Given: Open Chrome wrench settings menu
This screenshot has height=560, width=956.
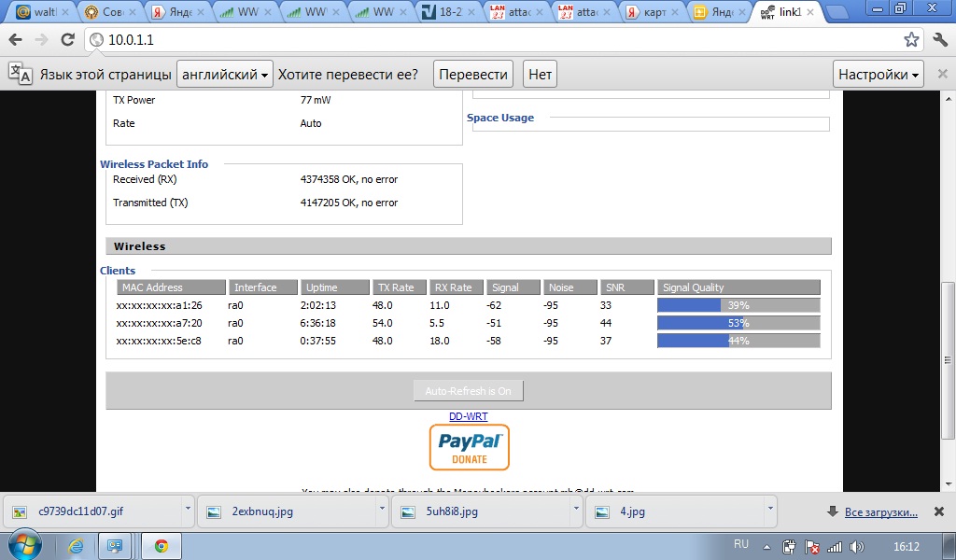Looking at the screenshot, I should [x=940, y=40].
